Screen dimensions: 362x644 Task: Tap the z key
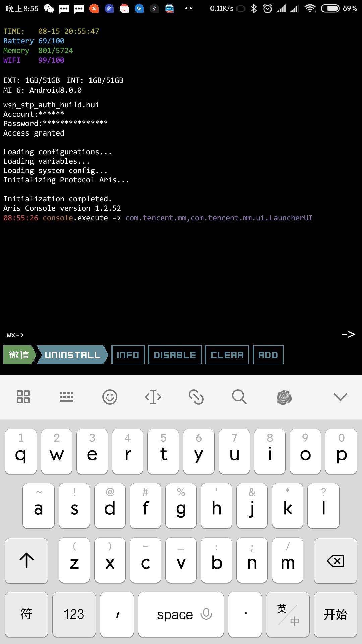74,560
